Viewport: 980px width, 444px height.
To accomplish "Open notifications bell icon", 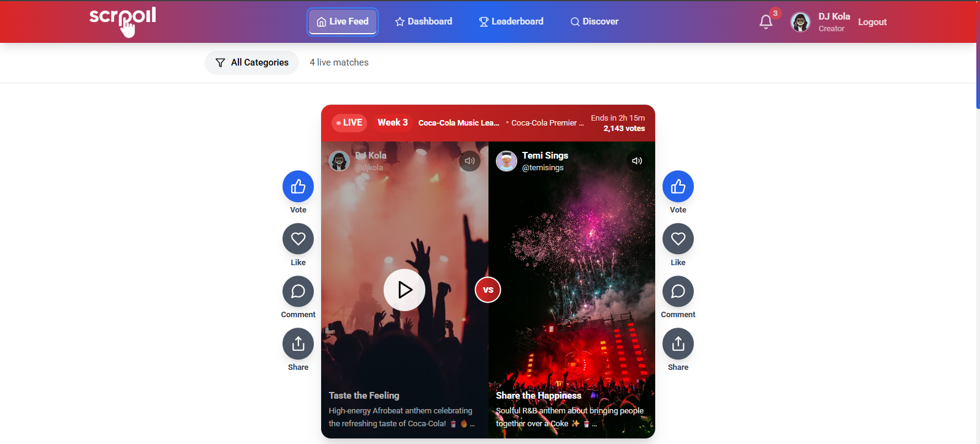I will coord(765,22).
